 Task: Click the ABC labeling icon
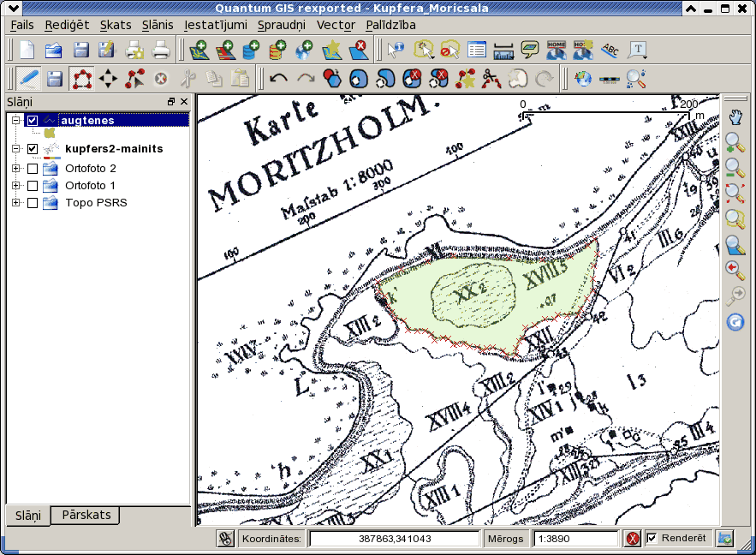point(610,50)
